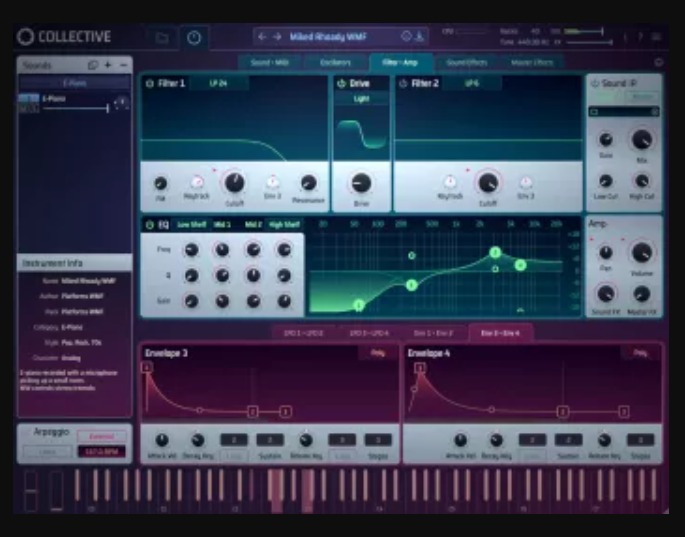This screenshot has width=685, height=537.
Task: Open Envelope 3 Stages value box
Action: 378,440
